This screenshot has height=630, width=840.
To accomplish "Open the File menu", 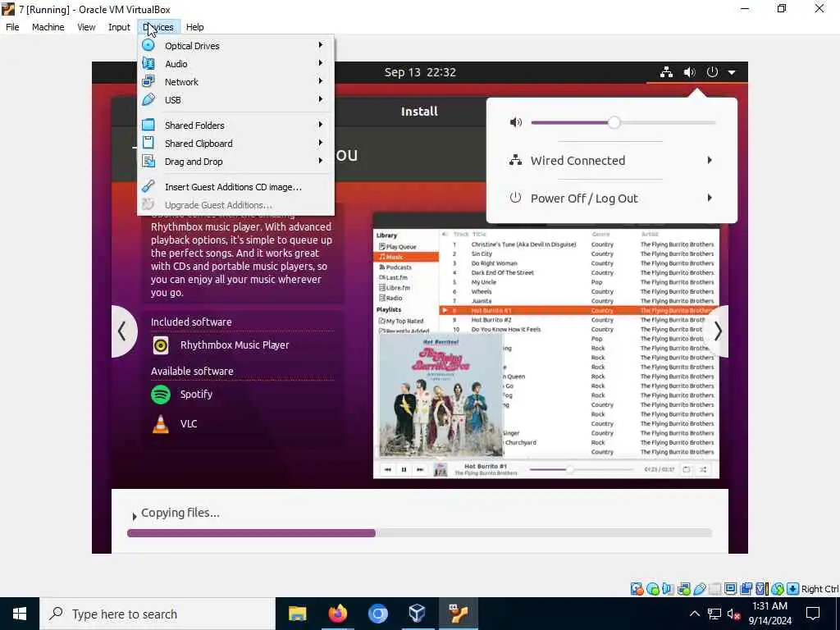I will coord(12,27).
